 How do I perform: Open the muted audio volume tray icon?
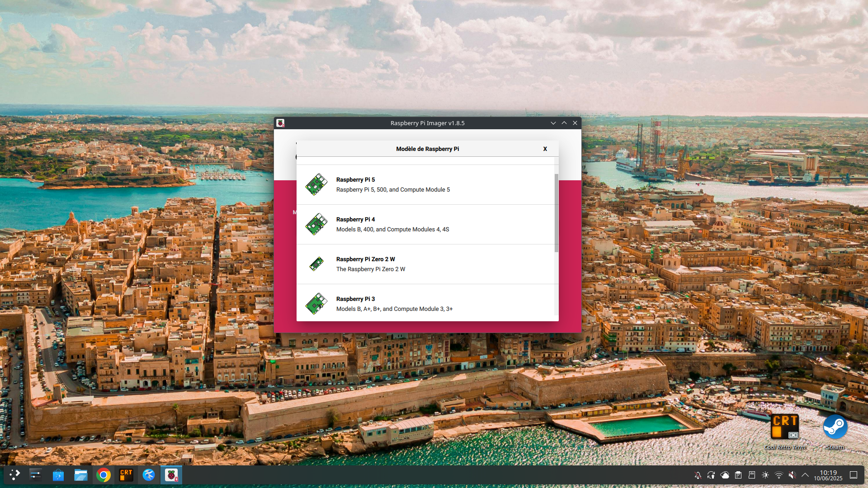point(792,475)
